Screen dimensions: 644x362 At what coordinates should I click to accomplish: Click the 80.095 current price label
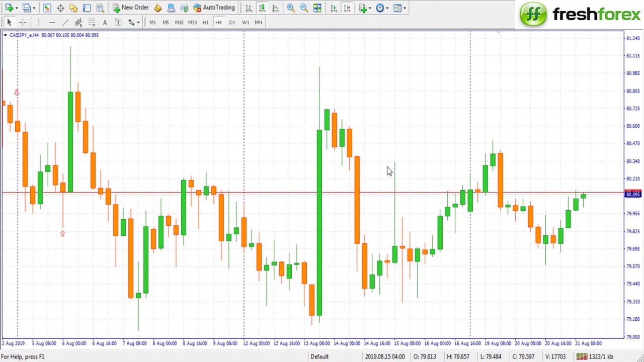click(x=632, y=194)
